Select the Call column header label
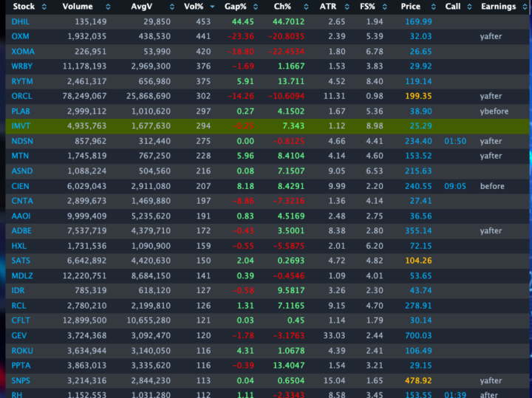532x398 pixels. point(452,7)
